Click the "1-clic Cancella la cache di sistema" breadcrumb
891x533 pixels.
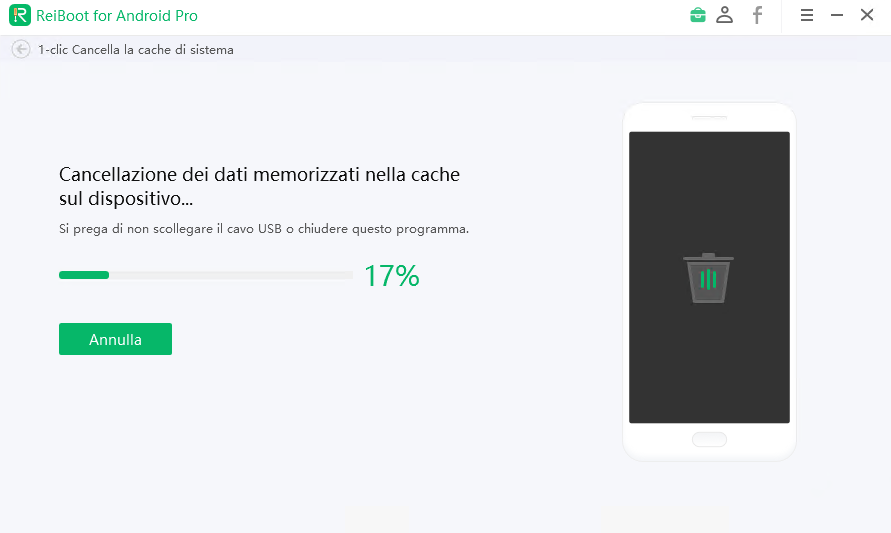pyautogui.click(x=136, y=49)
